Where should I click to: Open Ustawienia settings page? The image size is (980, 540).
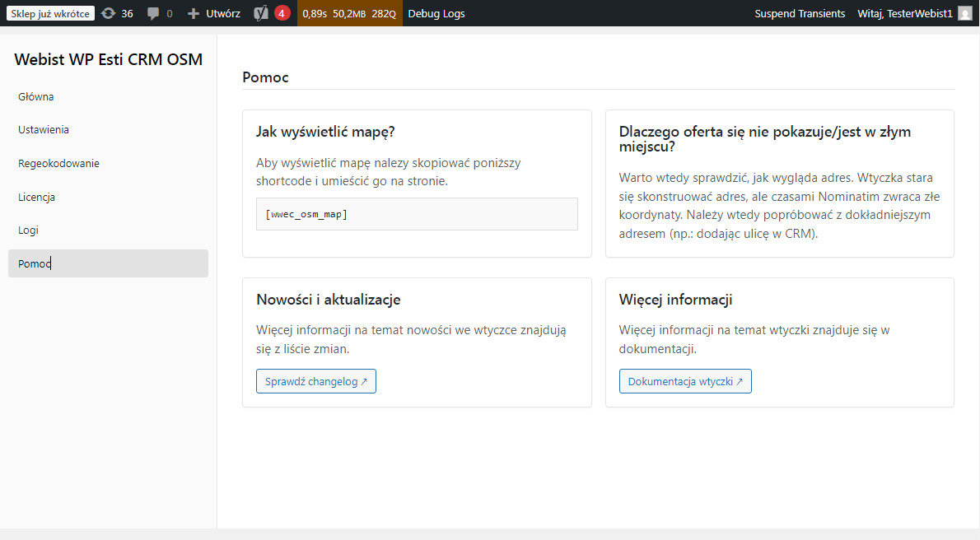pyautogui.click(x=44, y=129)
